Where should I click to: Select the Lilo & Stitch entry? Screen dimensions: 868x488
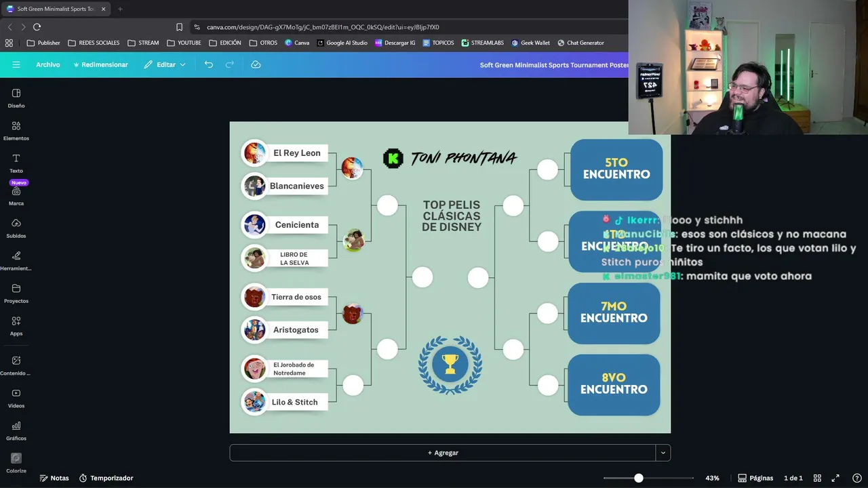[285, 402]
